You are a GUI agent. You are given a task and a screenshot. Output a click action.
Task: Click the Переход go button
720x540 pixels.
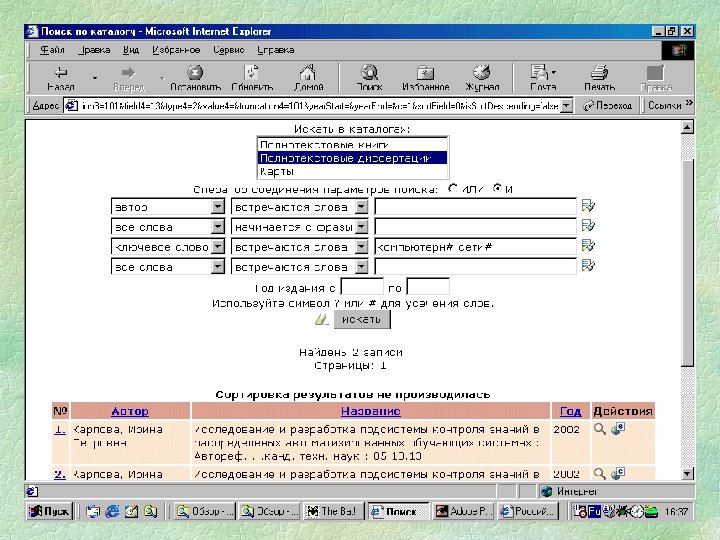pyautogui.click(x=608, y=106)
